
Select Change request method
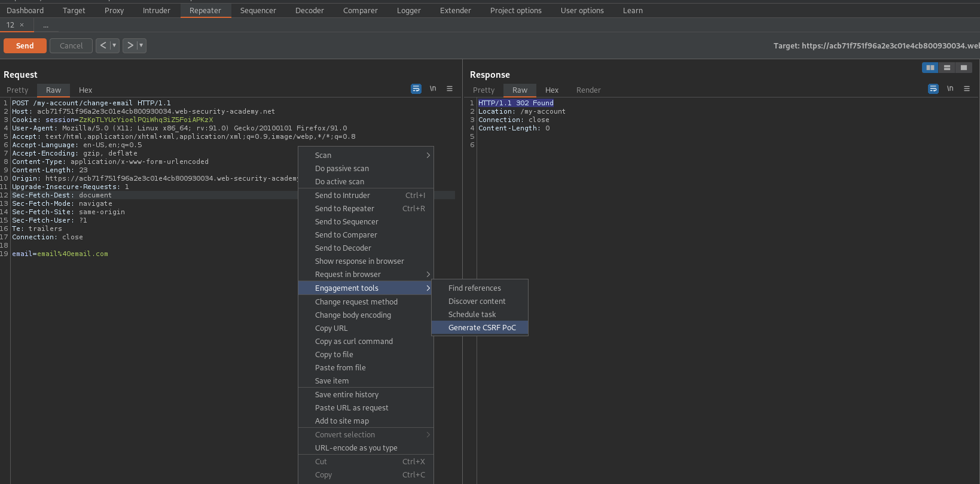point(366,302)
